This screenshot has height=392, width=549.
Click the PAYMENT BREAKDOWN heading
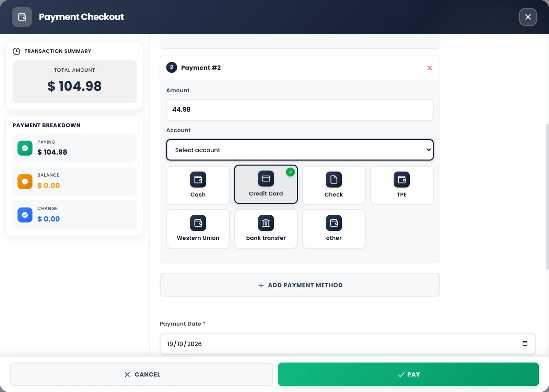pos(47,125)
